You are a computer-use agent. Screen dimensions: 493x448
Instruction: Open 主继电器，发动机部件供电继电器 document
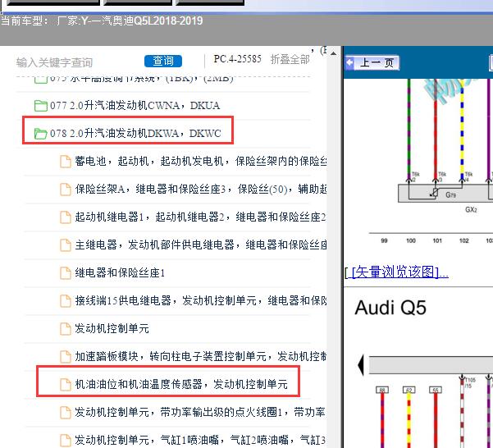[201, 245]
